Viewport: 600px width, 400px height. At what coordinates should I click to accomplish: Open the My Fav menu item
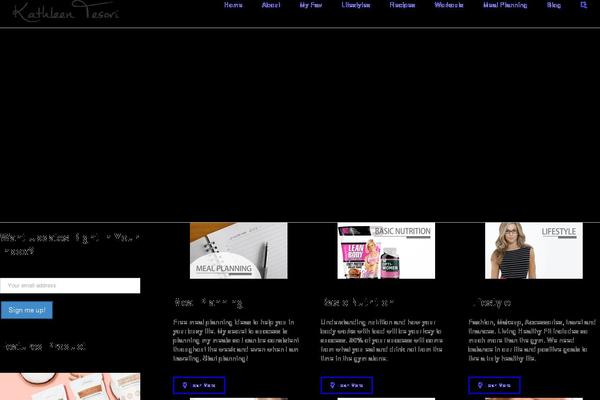[311, 5]
